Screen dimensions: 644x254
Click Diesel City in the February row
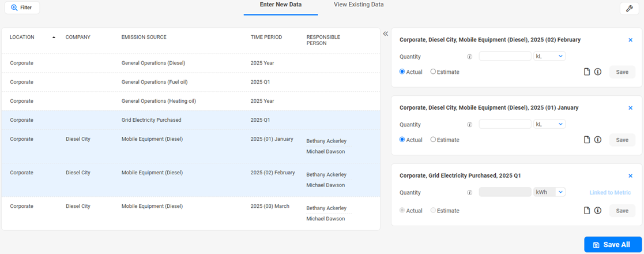tap(78, 173)
